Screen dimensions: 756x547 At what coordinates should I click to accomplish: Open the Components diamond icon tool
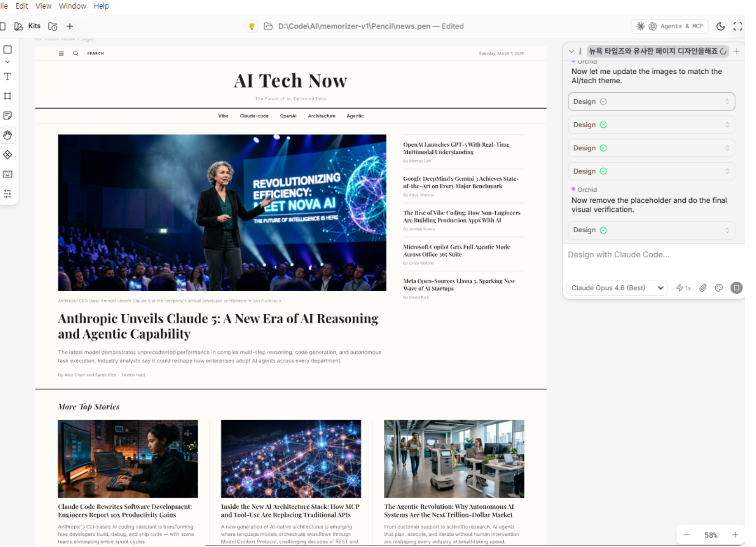click(x=8, y=155)
